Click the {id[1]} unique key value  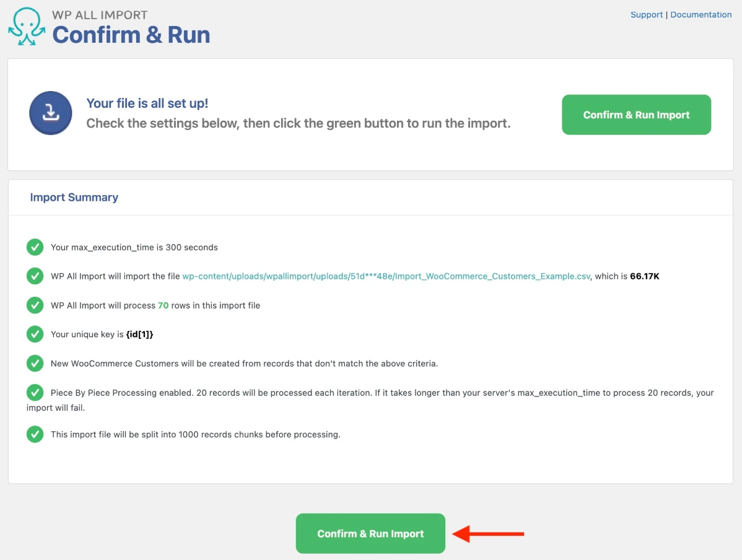[139, 334]
